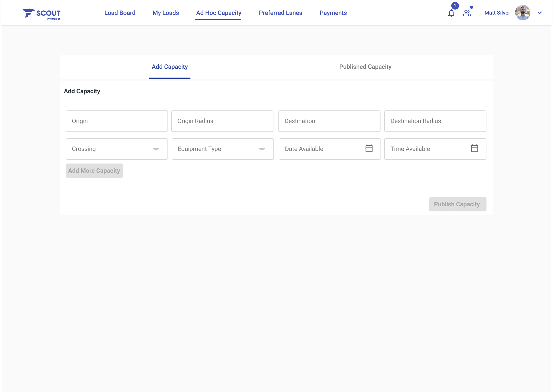Open the team users icon

tap(467, 13)
